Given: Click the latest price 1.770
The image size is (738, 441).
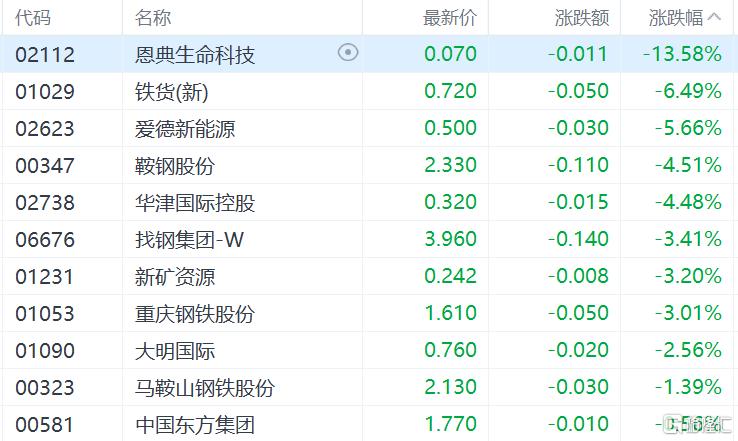Looking at the screenshot, I should click(450, 424).
